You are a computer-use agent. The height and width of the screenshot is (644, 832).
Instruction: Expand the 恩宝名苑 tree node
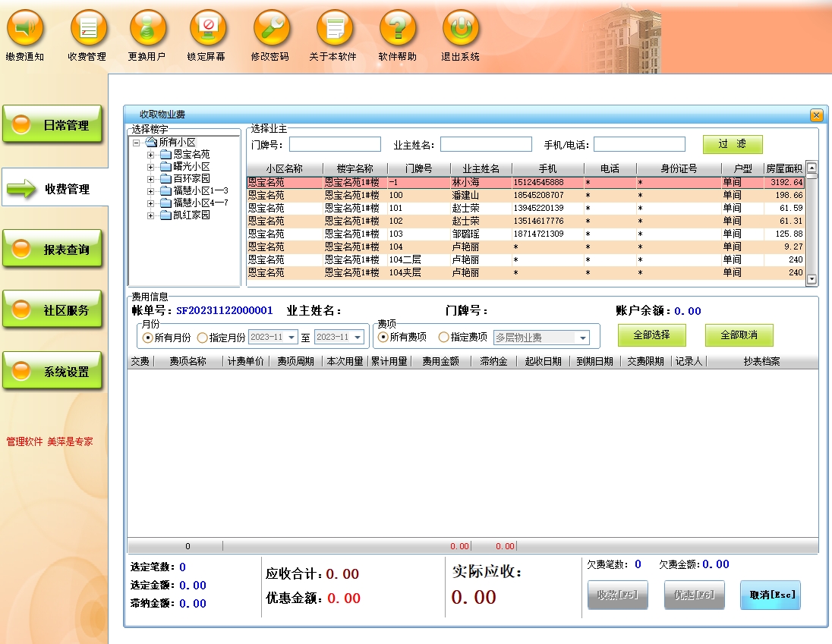click(x=150, y=155)
